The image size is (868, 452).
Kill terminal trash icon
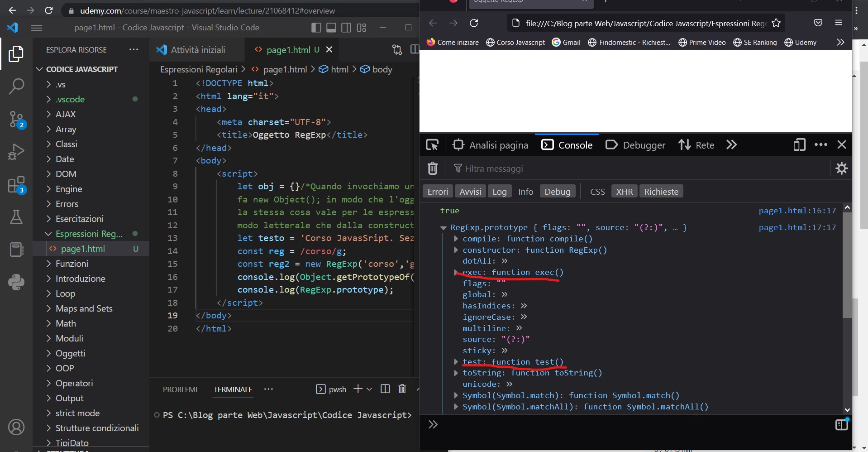(402, 389)
